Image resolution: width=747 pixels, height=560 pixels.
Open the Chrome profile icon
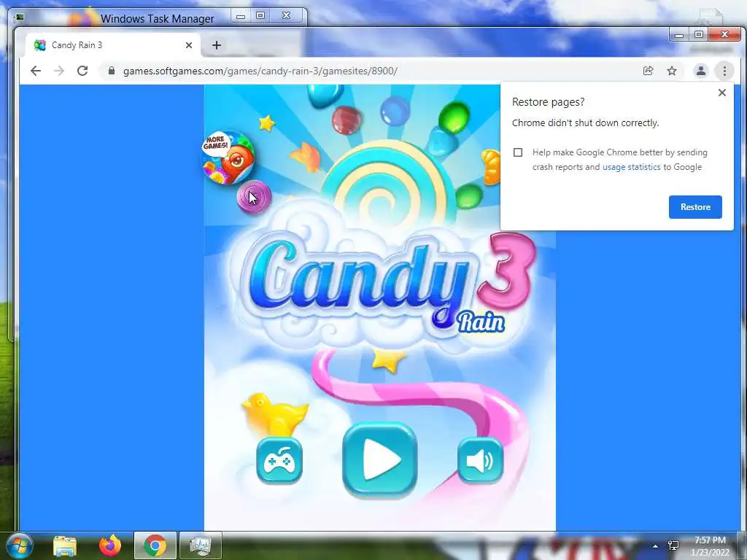(x=701, y=71)
